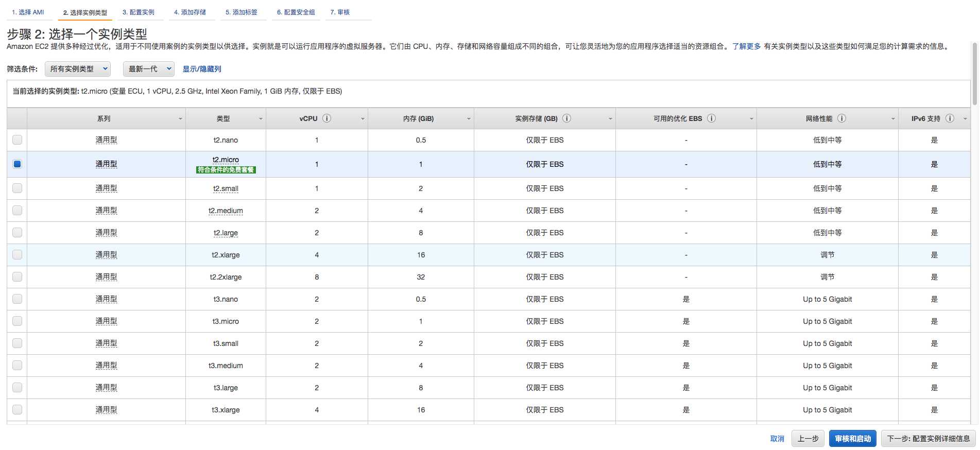Select the t3.large instance checkbox
Image resolution: width=980 pixels, height=450 pixels.
coord(17,387)
